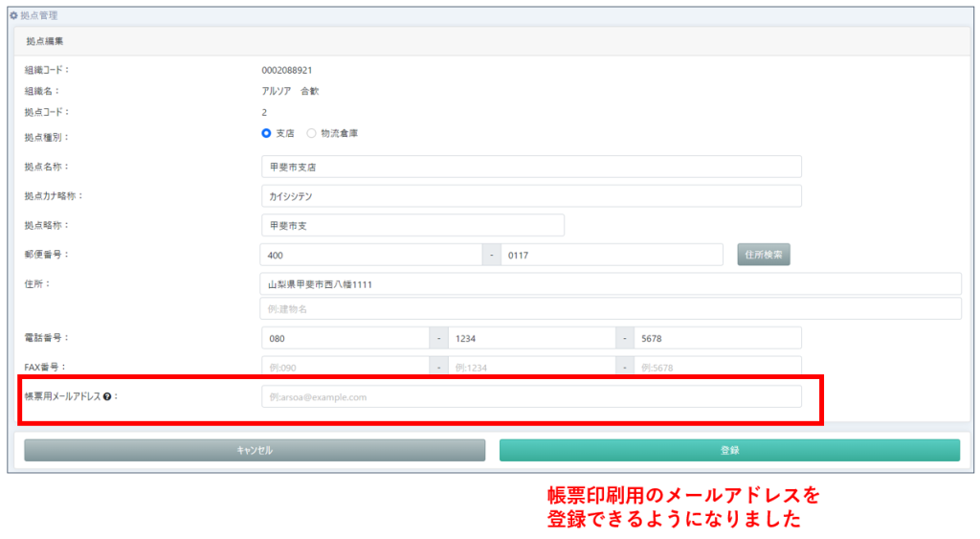
Task: Click the help icon next to 帳票用メールアドレス
Action: click(x=107, y=396)
